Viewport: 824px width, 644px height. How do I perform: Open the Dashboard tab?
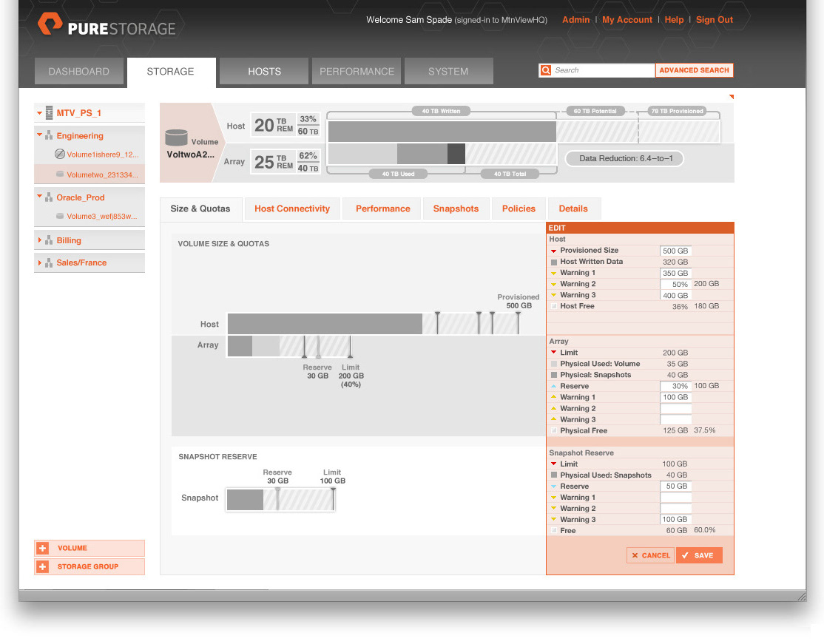coord(79,72)
